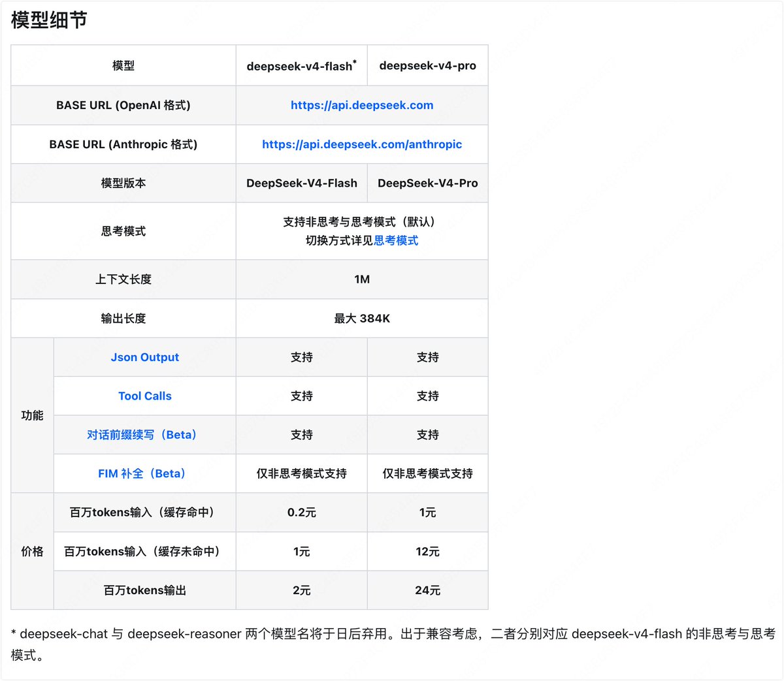
Task: Select the 最大 384K value
Action: click(362, 319)
